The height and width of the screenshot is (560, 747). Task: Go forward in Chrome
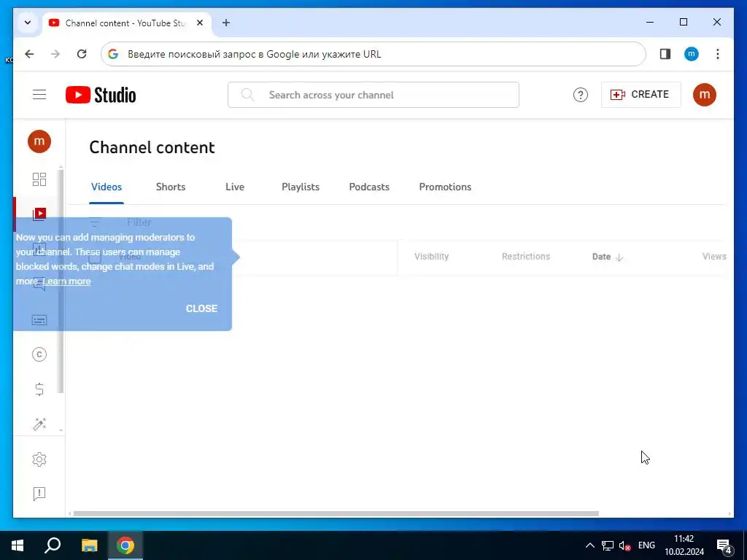coord(55,54)
